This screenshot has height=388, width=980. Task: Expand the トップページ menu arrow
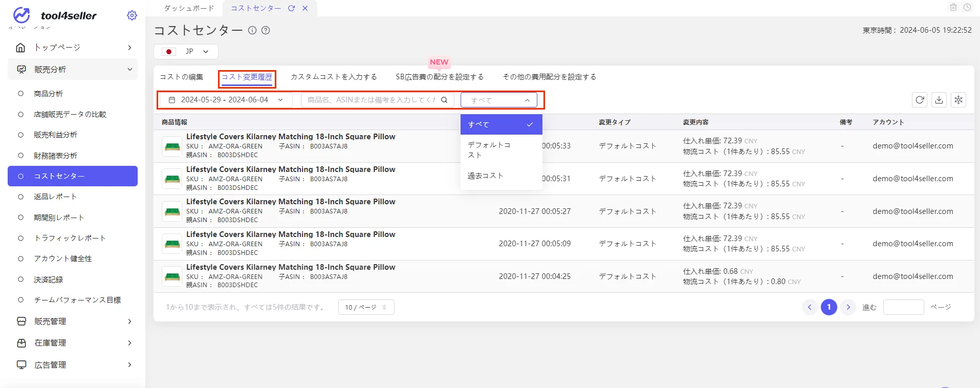129,48
